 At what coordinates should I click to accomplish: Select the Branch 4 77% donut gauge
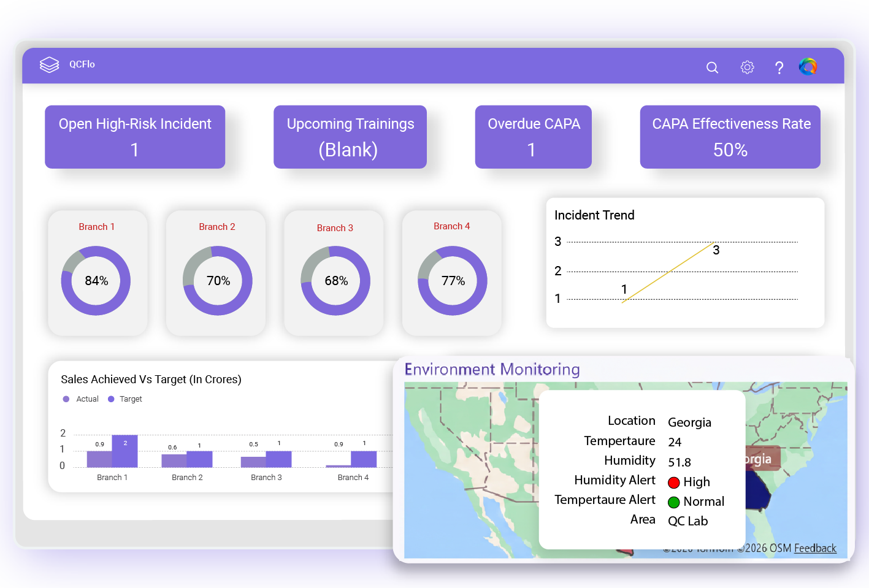pos(453,281)
